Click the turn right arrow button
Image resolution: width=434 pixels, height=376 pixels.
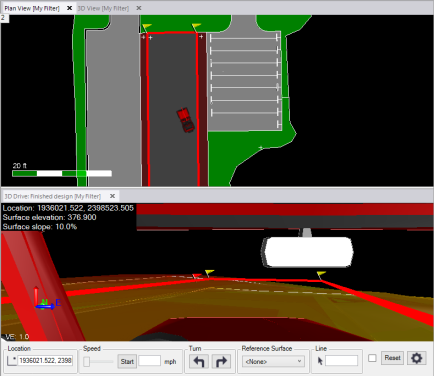pyautogui.click(x=221, y=362)
